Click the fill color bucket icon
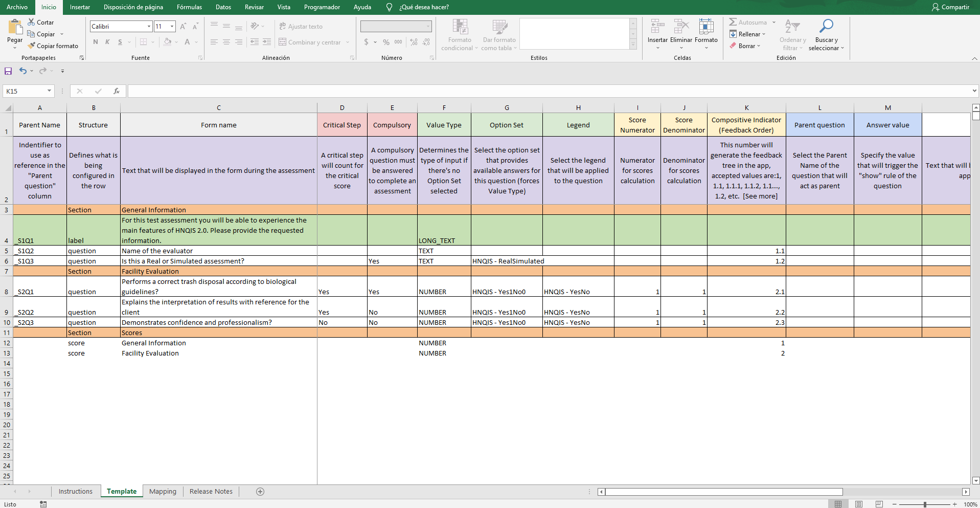The height and width of the screenshot is (508, 980). tap(167, 42)
